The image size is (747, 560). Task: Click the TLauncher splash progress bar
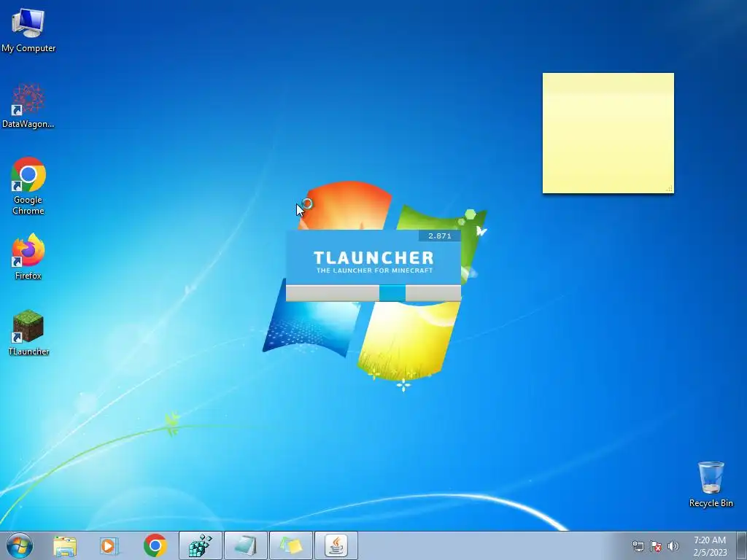click(x=373, y=293)
